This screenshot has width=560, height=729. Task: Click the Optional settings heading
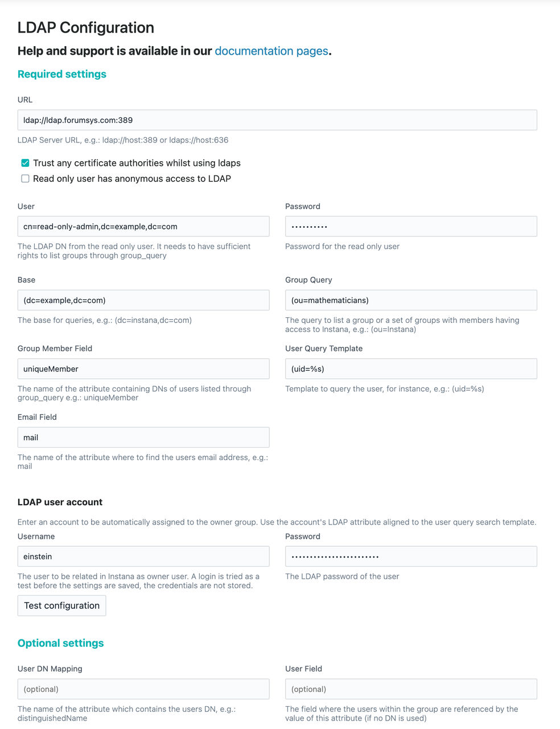pyautogui.click(x=61, y=643)
